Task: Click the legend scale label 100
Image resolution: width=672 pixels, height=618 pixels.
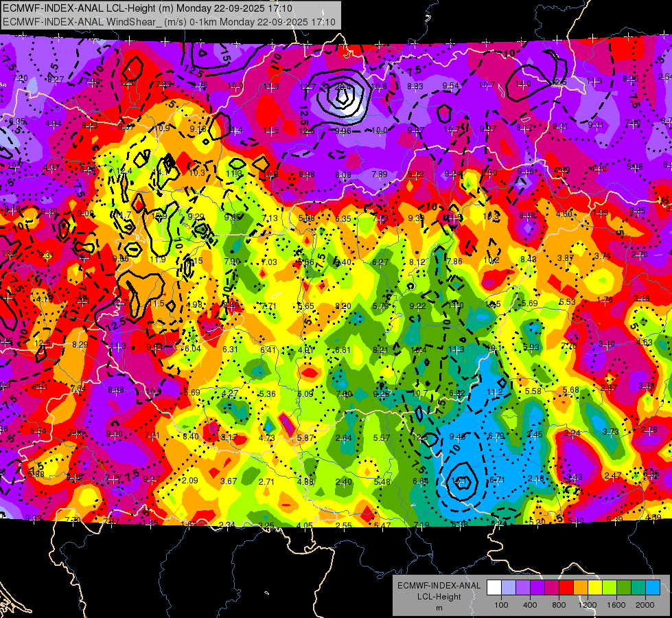Action: point(501,605)
